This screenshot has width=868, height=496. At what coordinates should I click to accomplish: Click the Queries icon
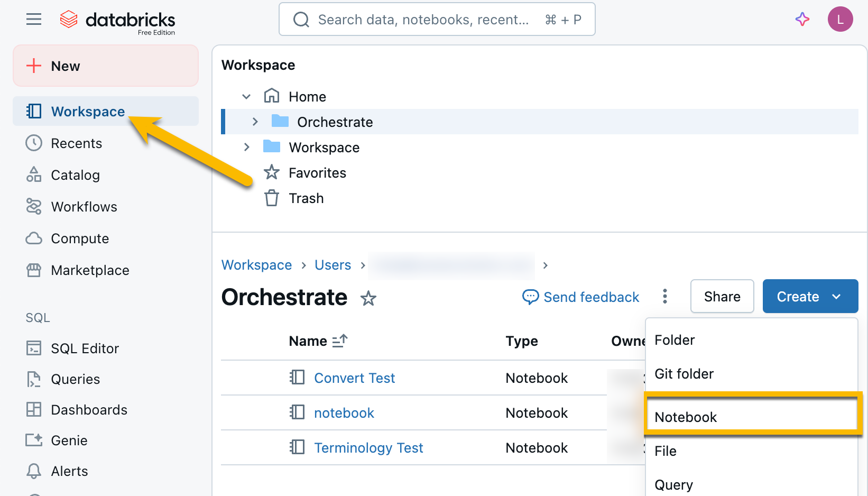(x=34, y=379)
